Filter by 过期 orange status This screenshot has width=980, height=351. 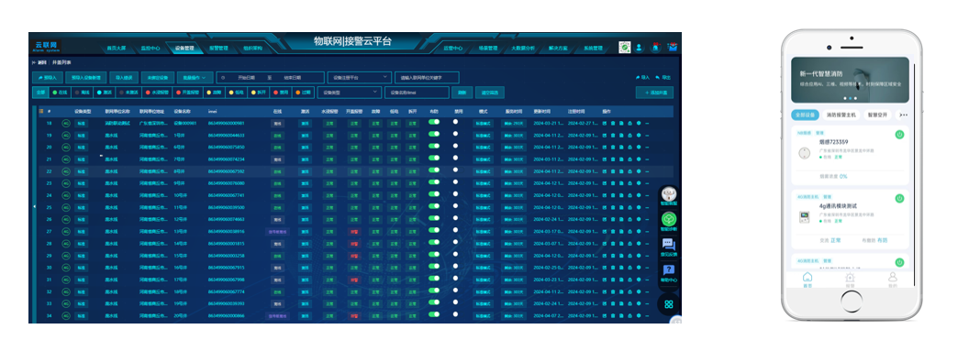pyautogui.click(x=303, y=93)
